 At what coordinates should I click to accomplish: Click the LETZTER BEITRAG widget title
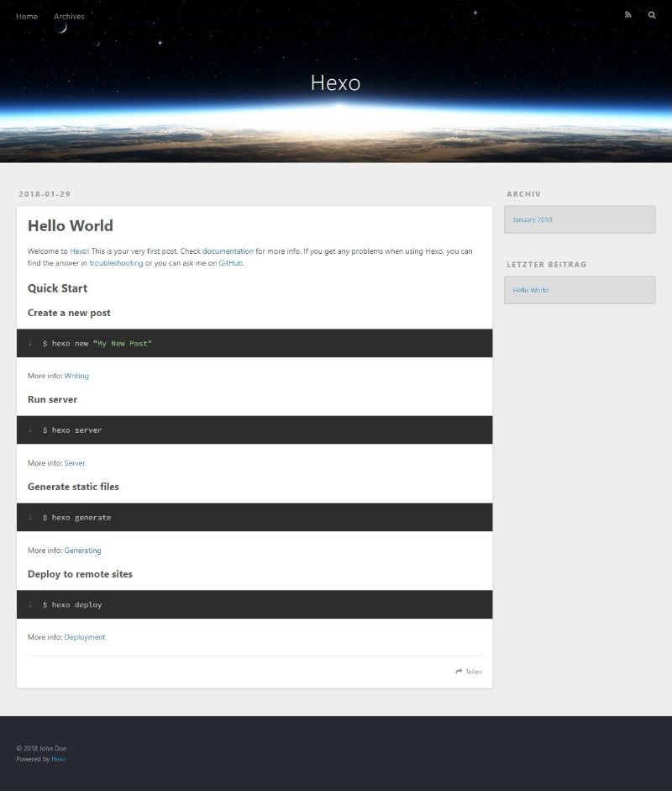click(547, 264)
